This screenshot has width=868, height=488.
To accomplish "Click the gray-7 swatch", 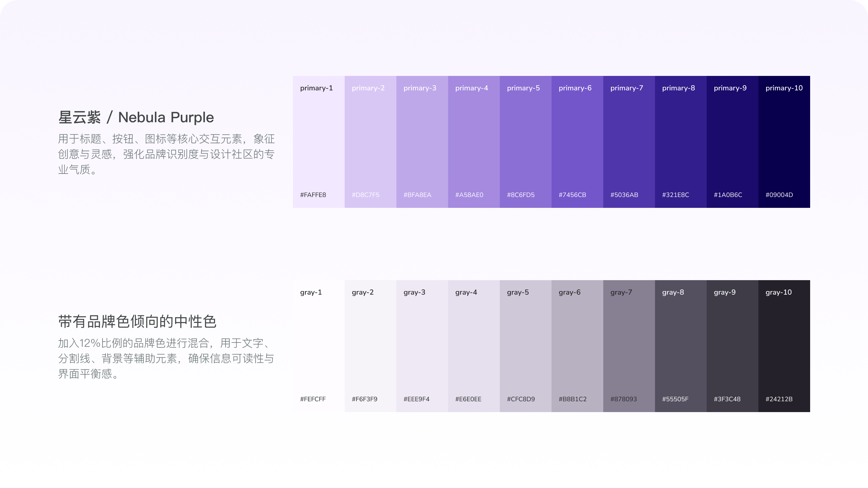I will [629, 346].
